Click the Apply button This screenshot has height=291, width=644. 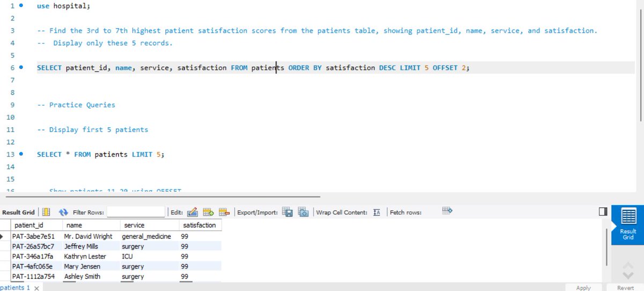click(x=583, y=288)
